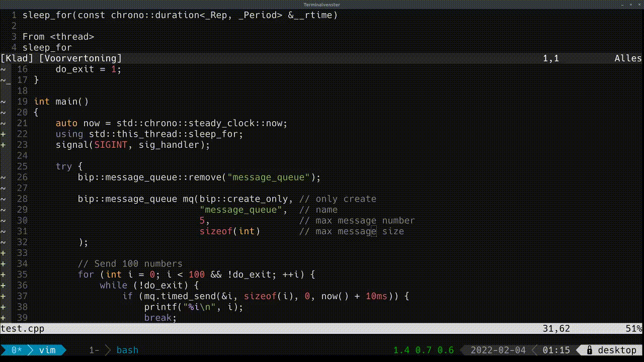Screen dimensions: 644x362
Task: Click the 51% scroll position indicator
Action: click(x=634, y=329)
